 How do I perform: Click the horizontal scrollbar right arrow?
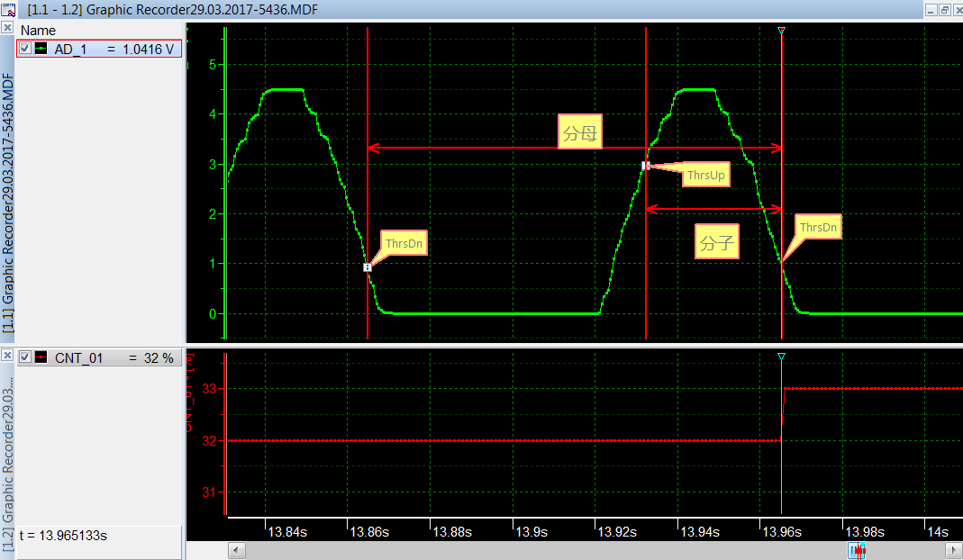954,551
